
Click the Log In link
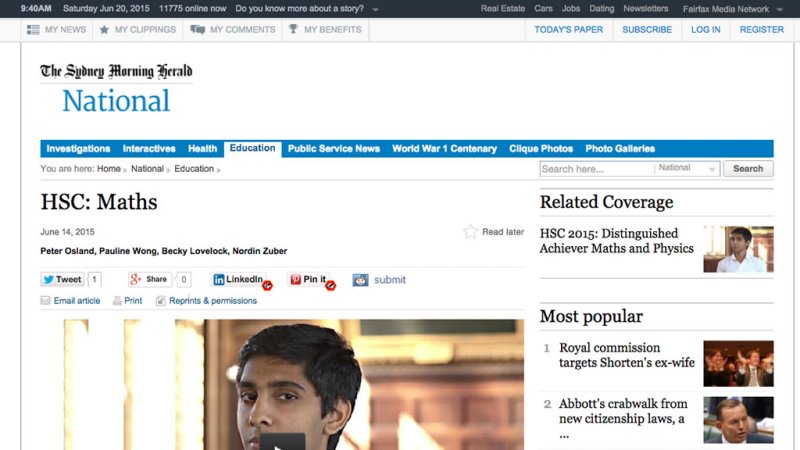point(706,30)
